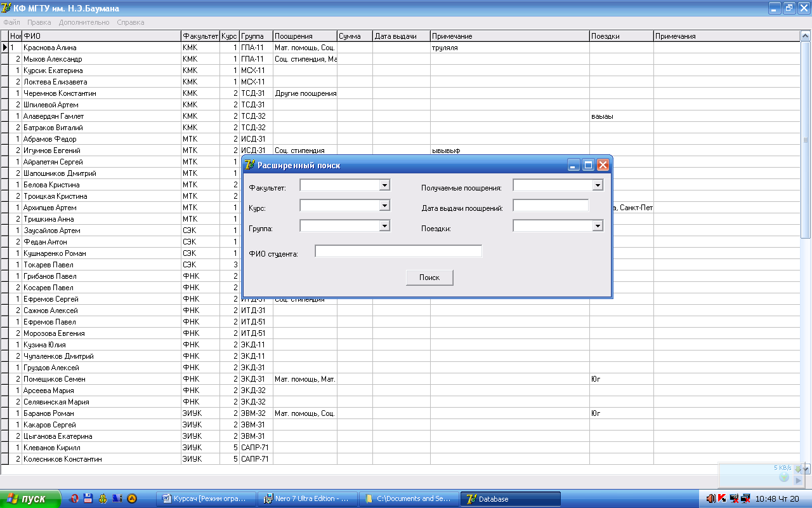812x508 pixels.
Task: Click the Расширенный поиск dialog title icon
Action: (250, 165)
